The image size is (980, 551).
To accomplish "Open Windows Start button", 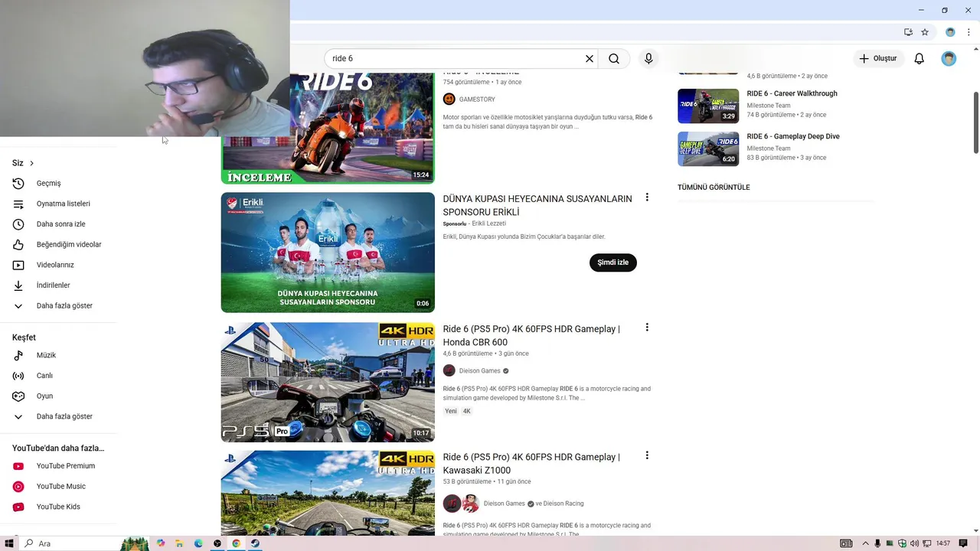I will 8,543.
